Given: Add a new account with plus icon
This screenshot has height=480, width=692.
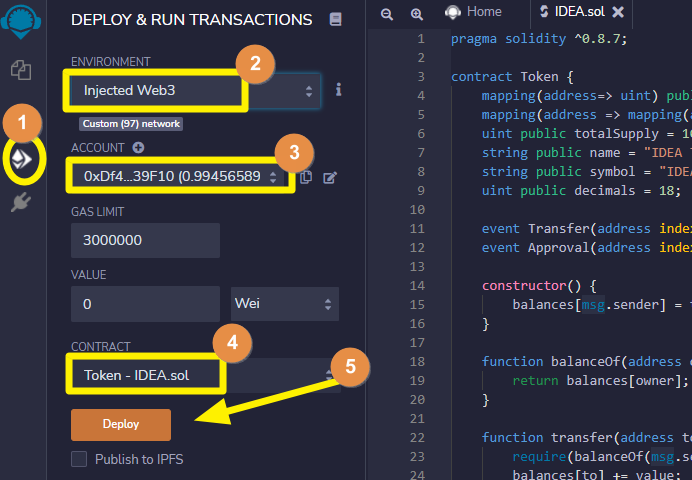Looking at the screenshot, I should pyautogui.click(x=139, y=147).
